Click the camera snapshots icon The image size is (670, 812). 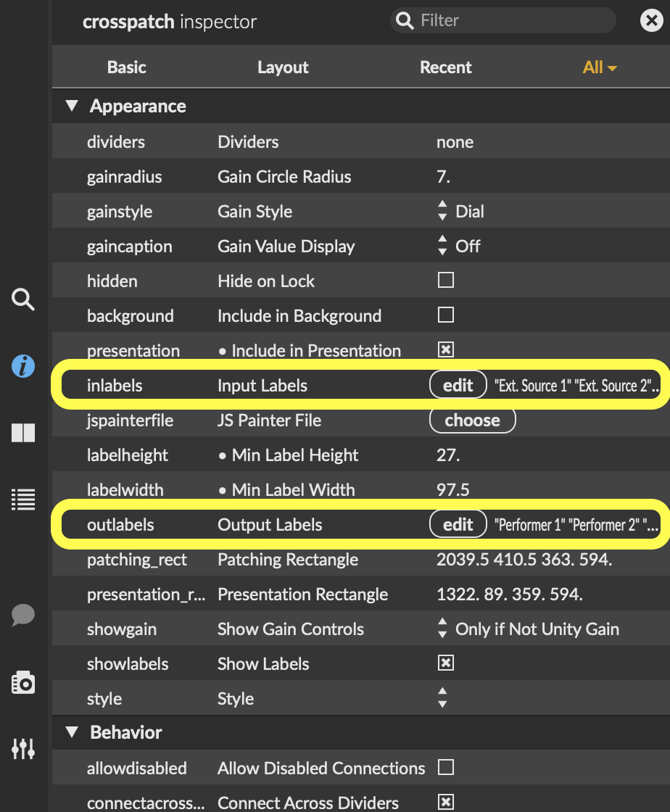[x=23, y=682]
